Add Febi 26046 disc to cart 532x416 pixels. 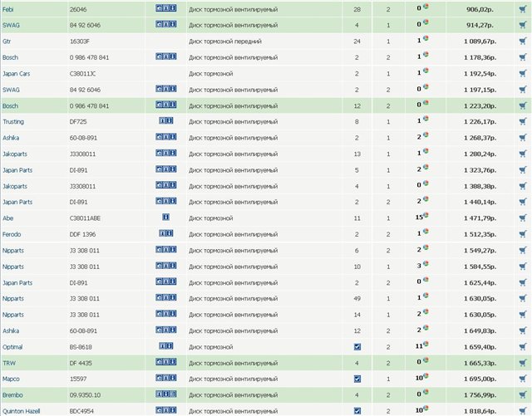[523, 9]
